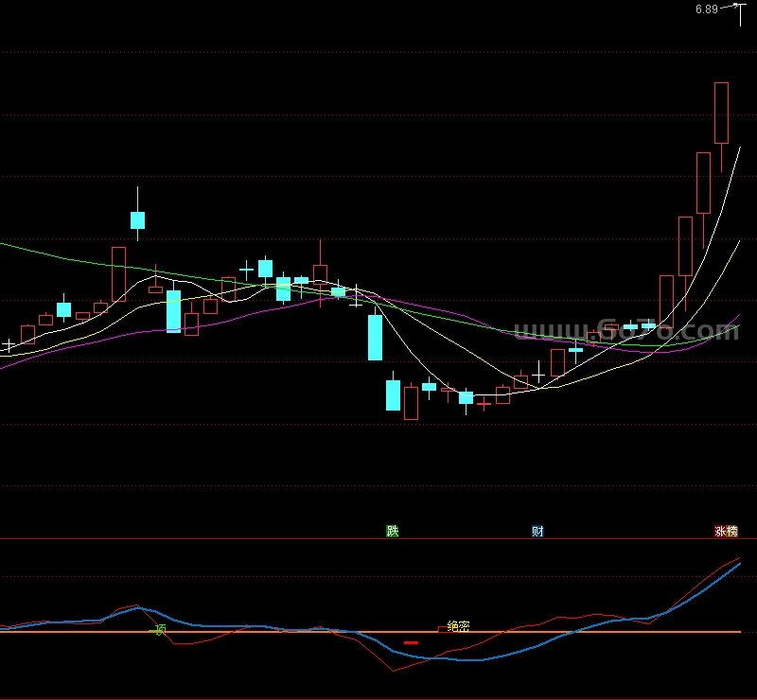This screenshot has height=700, width=757.
Task: Click the green moving average line at left edge
Action: click(x=5, y=244)
